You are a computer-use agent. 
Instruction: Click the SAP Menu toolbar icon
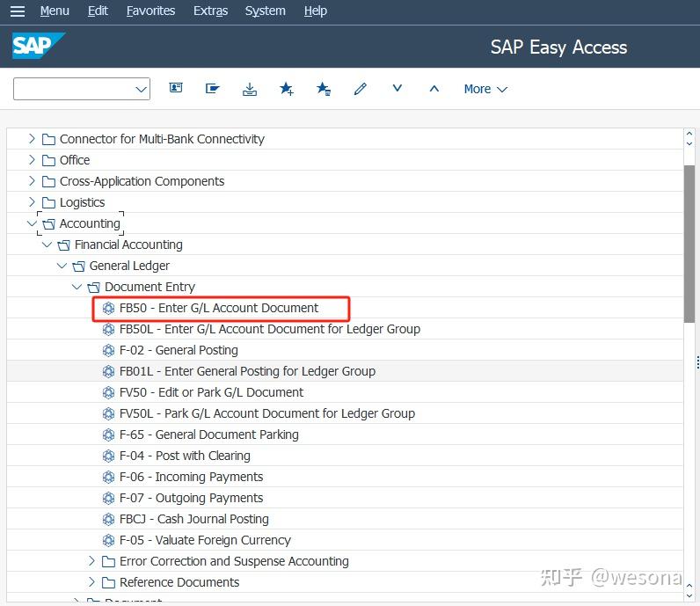click(213, 89)
